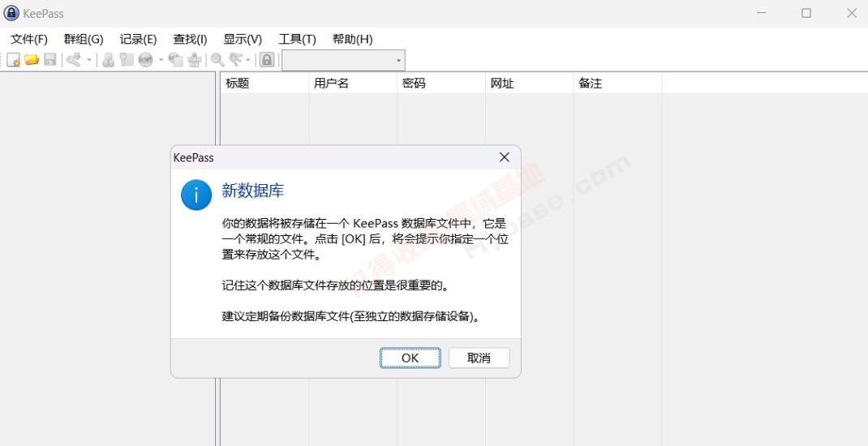Open the 群组(G) menu
Screen dimensions: 868x446
84,39
